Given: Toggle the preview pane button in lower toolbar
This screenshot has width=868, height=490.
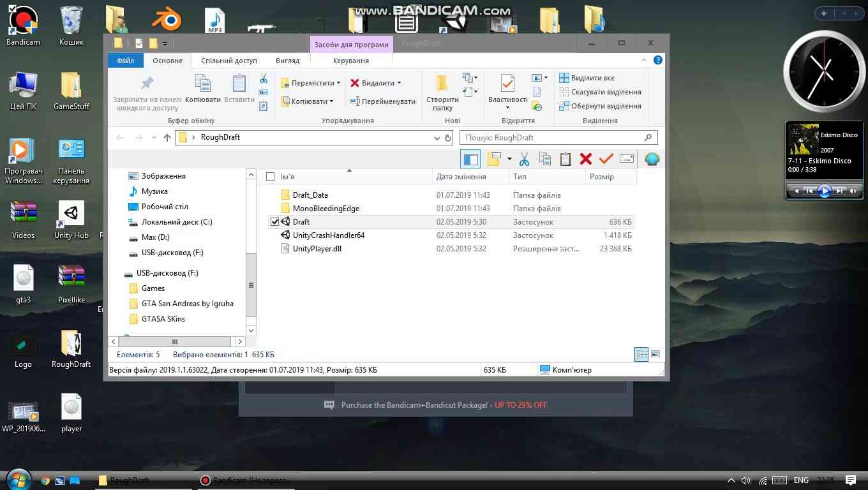Looking at the screenshot, I should coord(470,159).
